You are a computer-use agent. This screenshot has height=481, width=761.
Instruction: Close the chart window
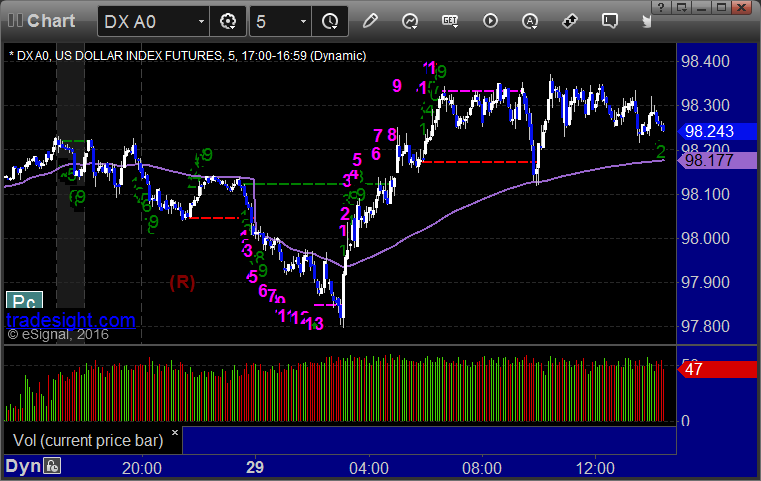742,7
